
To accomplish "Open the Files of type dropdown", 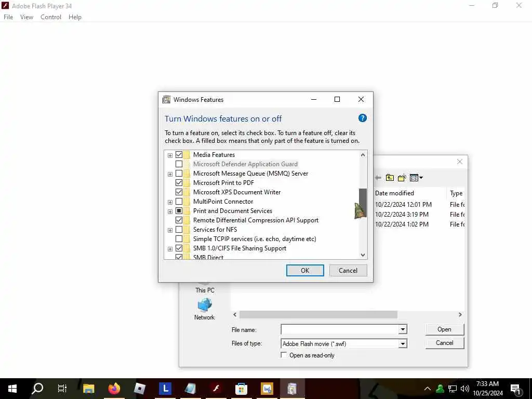I will point(403,344).
